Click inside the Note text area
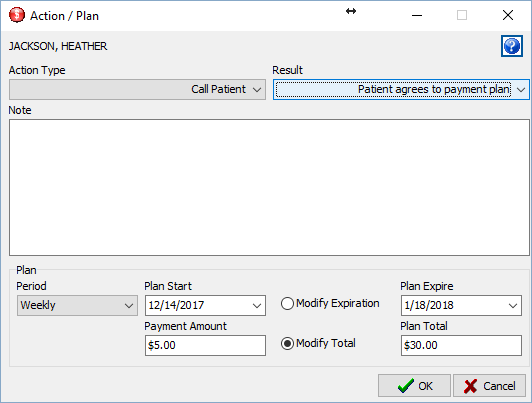 coord(269,187)
